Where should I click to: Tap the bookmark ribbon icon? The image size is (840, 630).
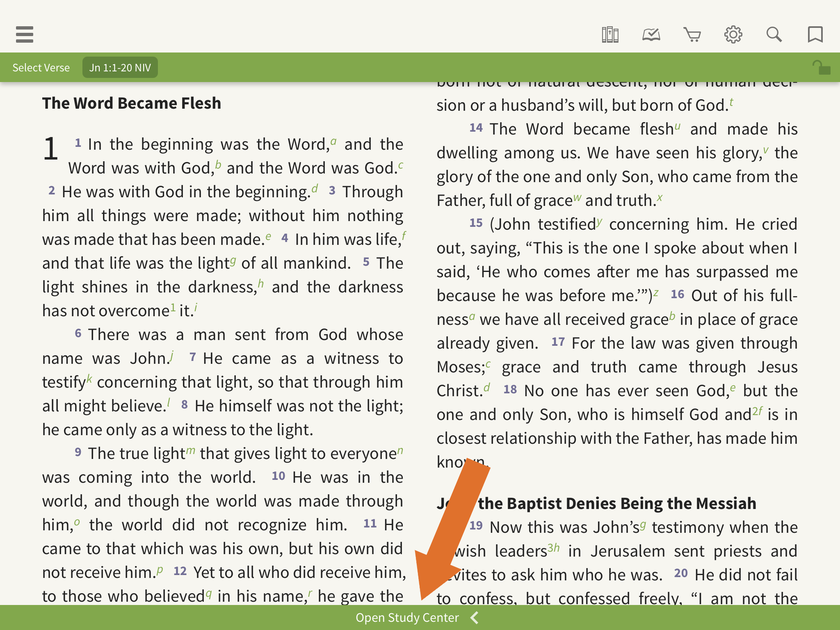(x=815, y=34)
